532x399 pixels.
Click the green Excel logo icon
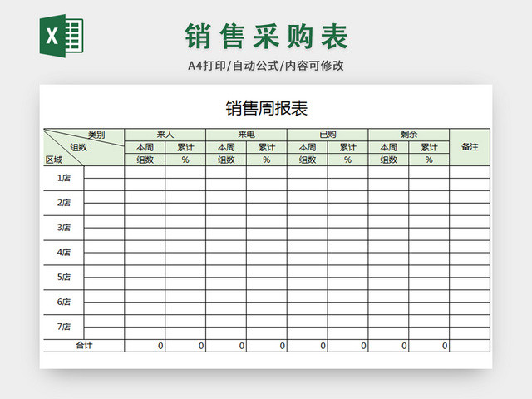coord(62,36)
